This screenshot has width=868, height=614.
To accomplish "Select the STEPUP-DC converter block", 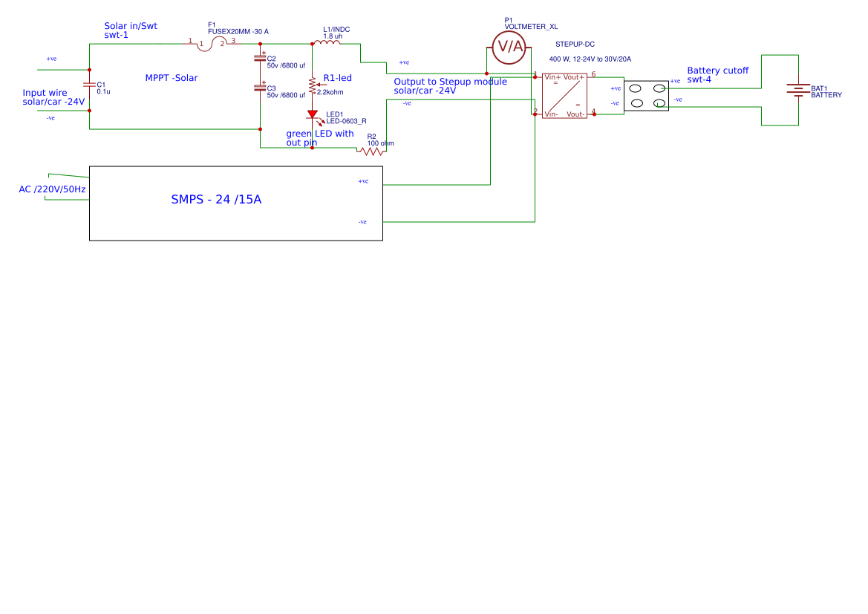I will pyautogui.click(x=564, y=96).
